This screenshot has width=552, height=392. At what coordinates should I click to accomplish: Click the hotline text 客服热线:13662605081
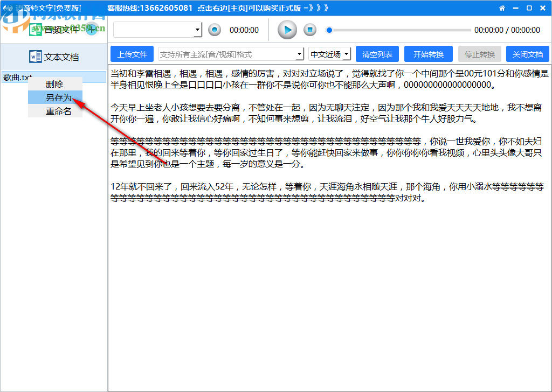pos(150,8)
